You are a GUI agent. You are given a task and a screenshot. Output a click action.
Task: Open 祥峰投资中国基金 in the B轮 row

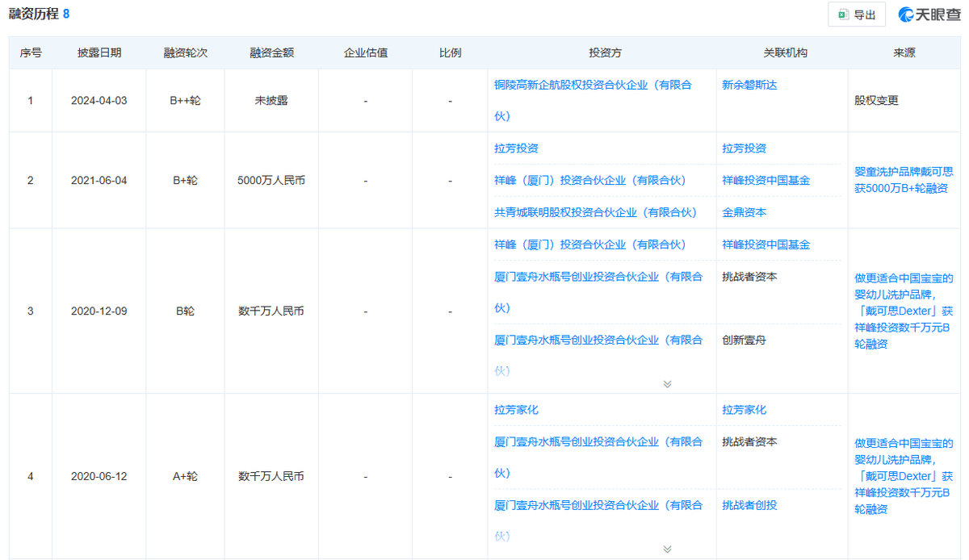(766, 244)
